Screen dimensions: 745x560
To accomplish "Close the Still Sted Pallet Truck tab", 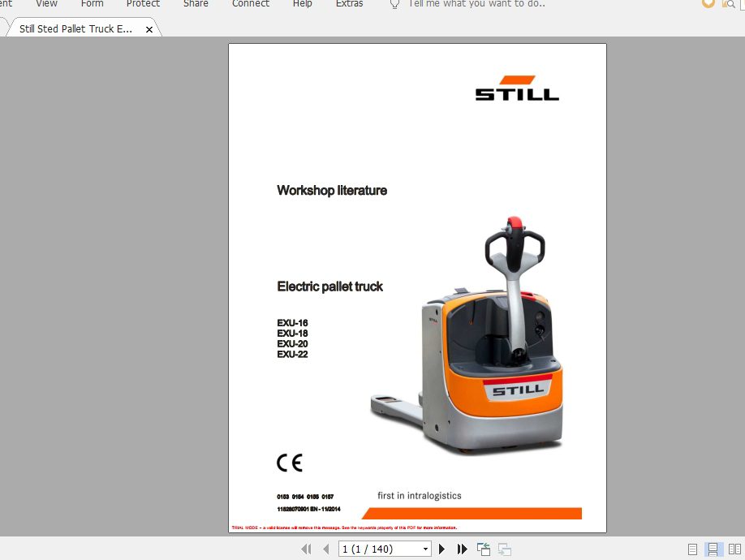I will coord(149,29).
